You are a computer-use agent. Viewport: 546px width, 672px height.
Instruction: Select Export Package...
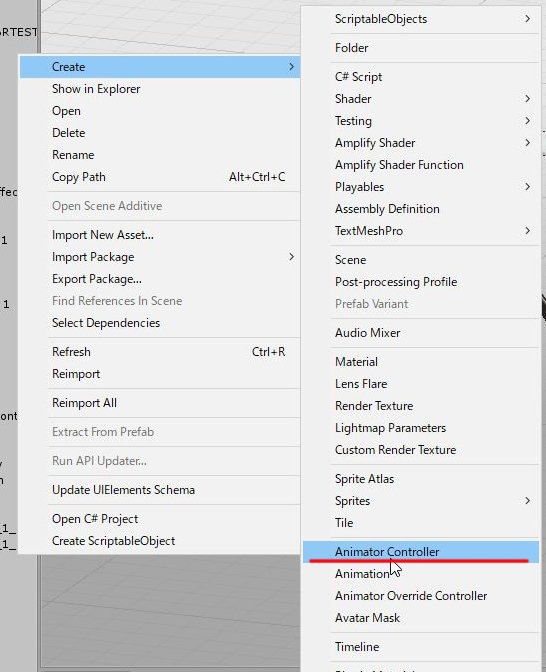click(x=160, y=279)
